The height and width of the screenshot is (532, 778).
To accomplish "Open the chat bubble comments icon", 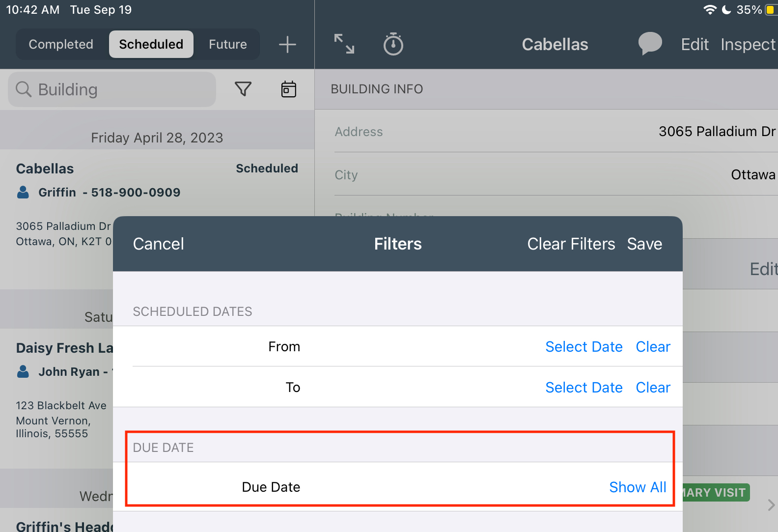I will pyautogui.click(x=650, y=44).
